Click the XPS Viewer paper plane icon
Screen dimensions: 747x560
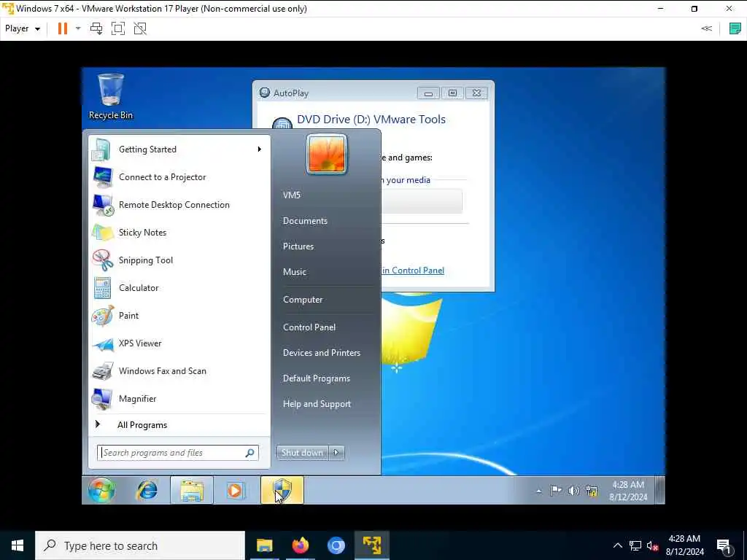(102, 343)
